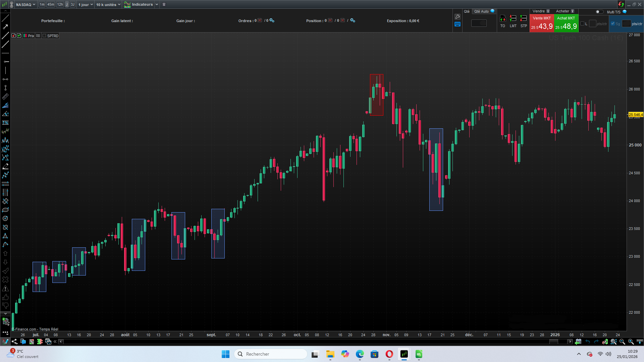Select the 12h timeframe button
Viewport: 644px width, 362px height.
pyautogui.click(x=60, y=5)
